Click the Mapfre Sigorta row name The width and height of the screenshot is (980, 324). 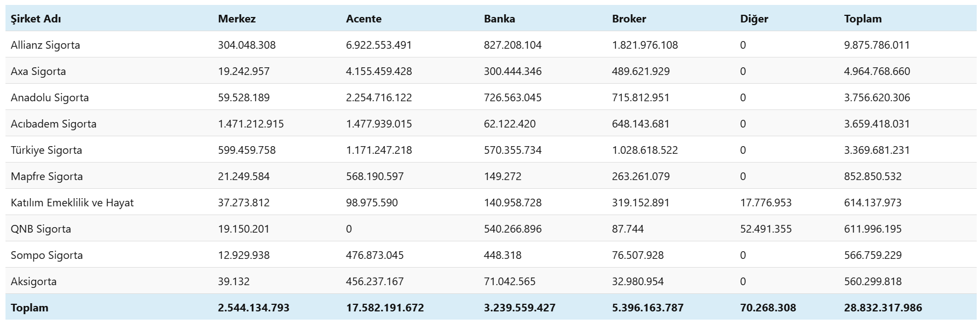47,176
